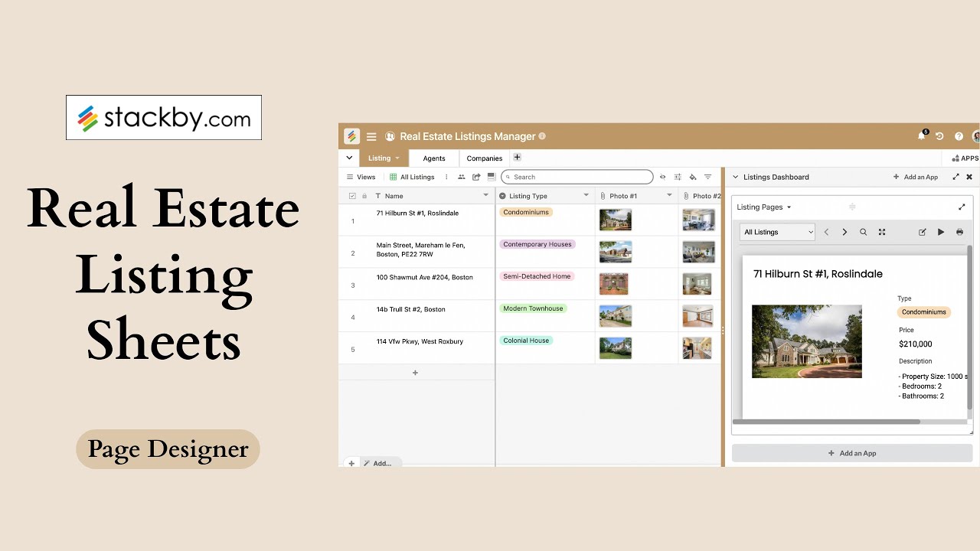Switch to the Agents tab

point(434,158)
